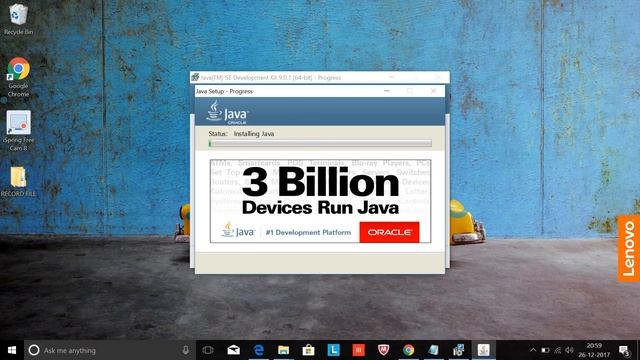Click the volume speaker tray icon
The height and width of the screenshot is (360, 640).
pyautogui.click(x=569, y=350)
